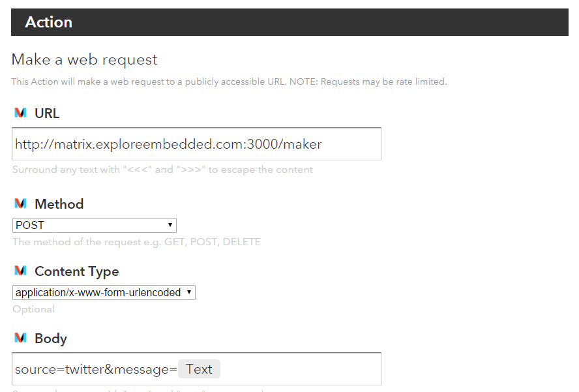Open the Method POST dropdown
Image resolution: width=579 pixels, height=392 pixels.
(94, 226)
